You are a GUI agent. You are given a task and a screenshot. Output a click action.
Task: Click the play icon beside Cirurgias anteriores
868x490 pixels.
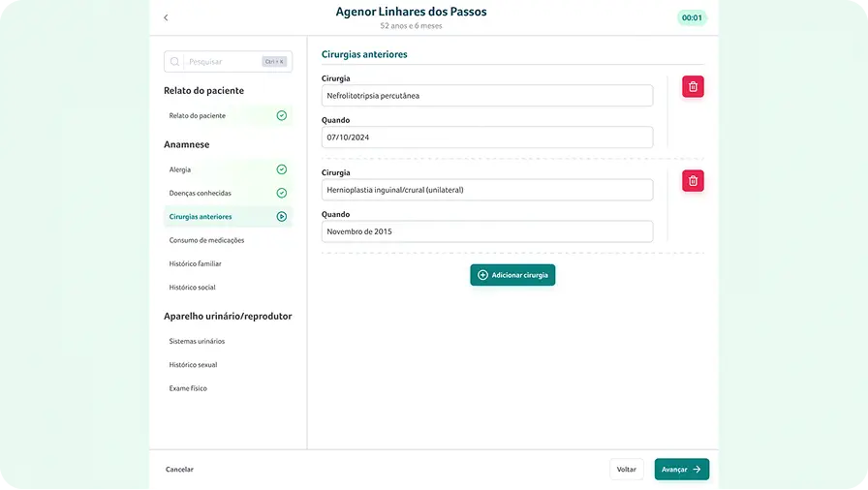click(281, 217)
